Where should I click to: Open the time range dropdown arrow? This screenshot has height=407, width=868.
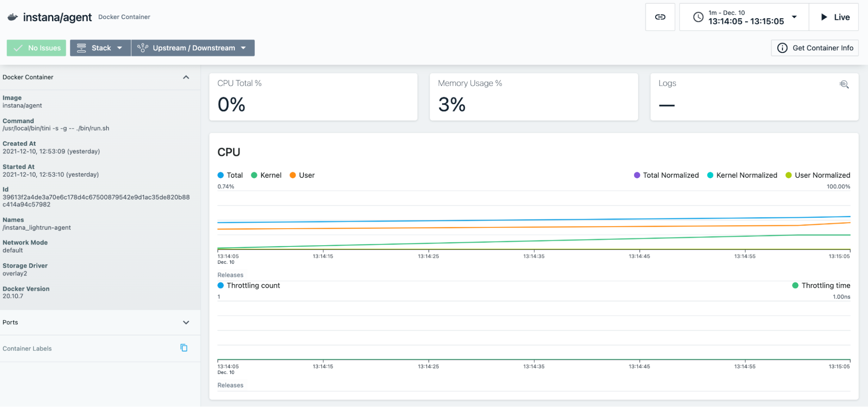(794, 17)
